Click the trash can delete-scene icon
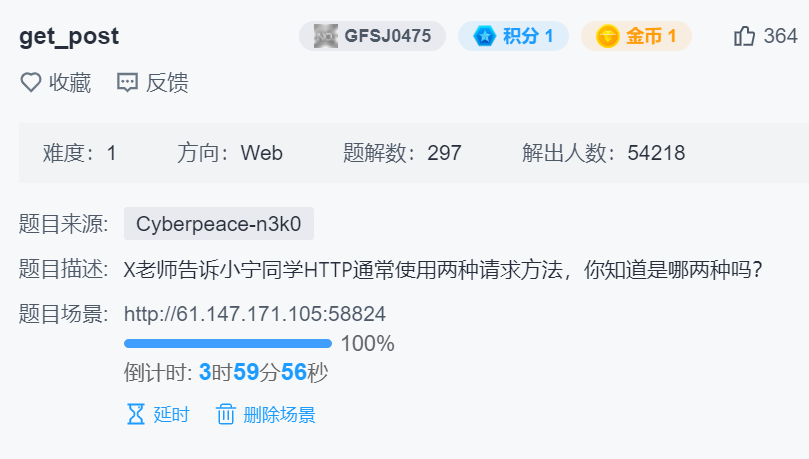This screenshot has height=459, width=809. (225, 414)
